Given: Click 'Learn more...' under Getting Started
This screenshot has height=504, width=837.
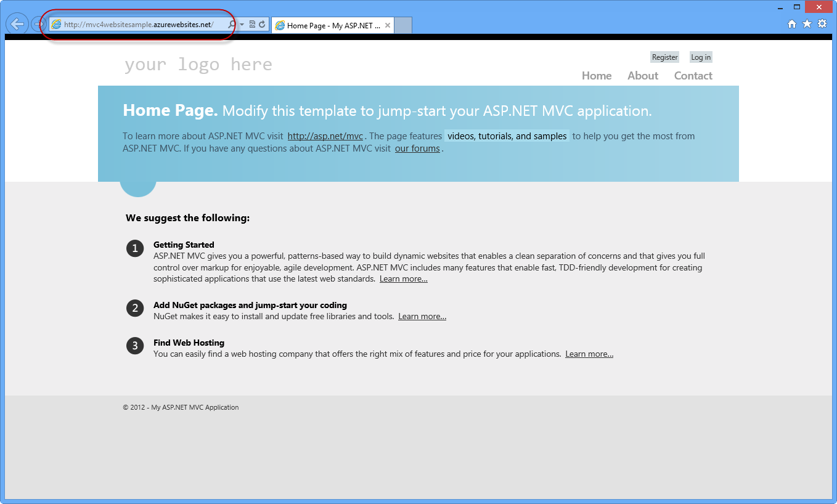Looking at the screenshot, I should (x=404, y=278).
